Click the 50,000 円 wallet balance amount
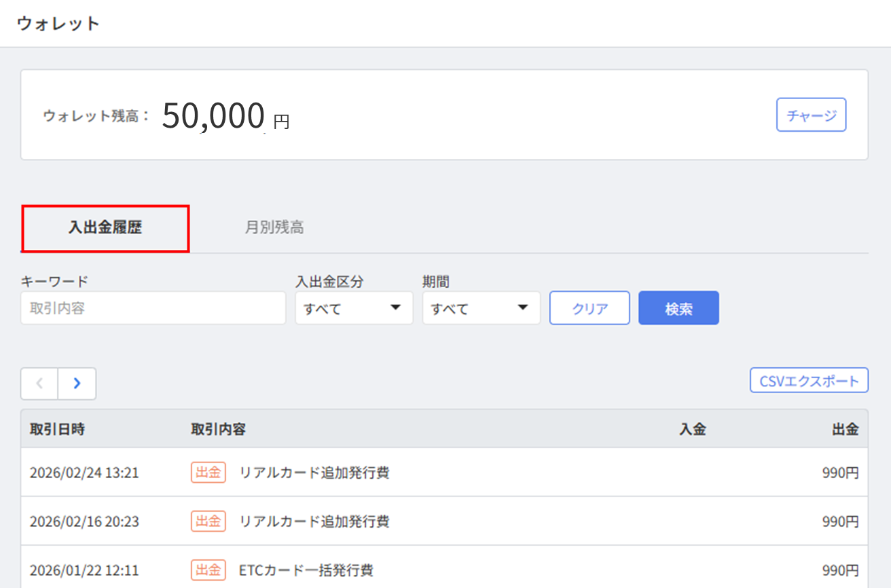The width and height of the screenshot is (891, 588). tap(225, 116)
